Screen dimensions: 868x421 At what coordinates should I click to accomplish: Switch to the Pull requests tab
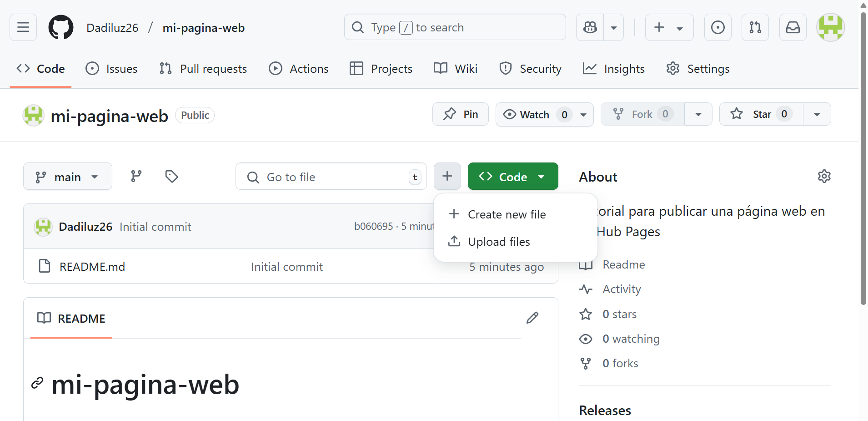pyautogui.click(x=203, y=69)
